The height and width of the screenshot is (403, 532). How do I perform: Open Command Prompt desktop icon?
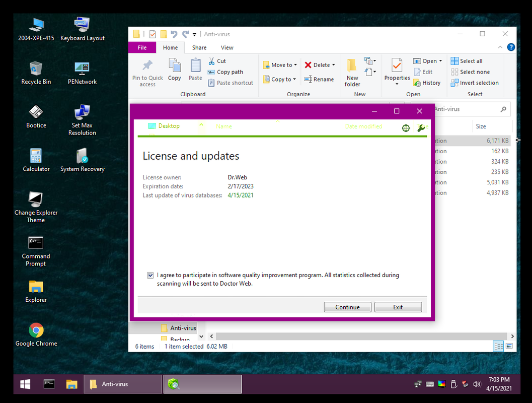coord(36,250)
